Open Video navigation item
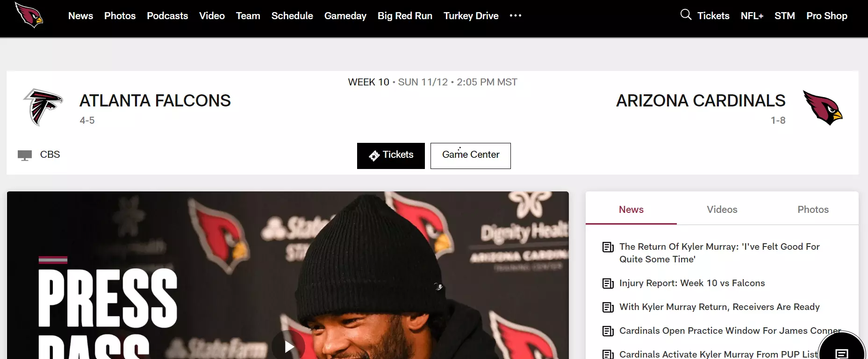This screenshot has width=868, height=359. (x=212, y=16)
